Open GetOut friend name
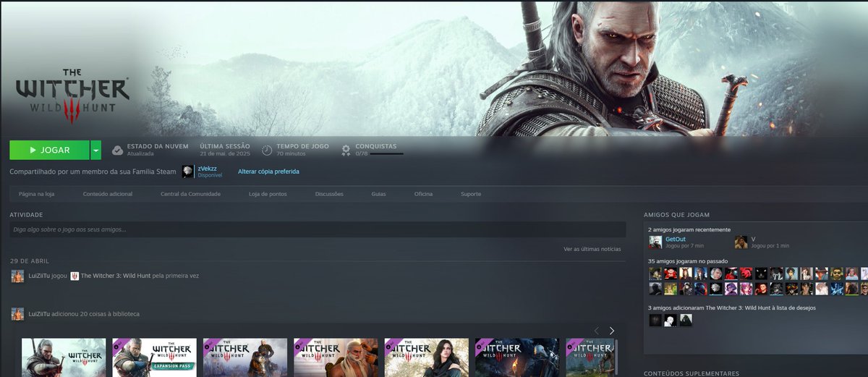Viewport: 868px width, 377px height. click(x=675, y=239)
